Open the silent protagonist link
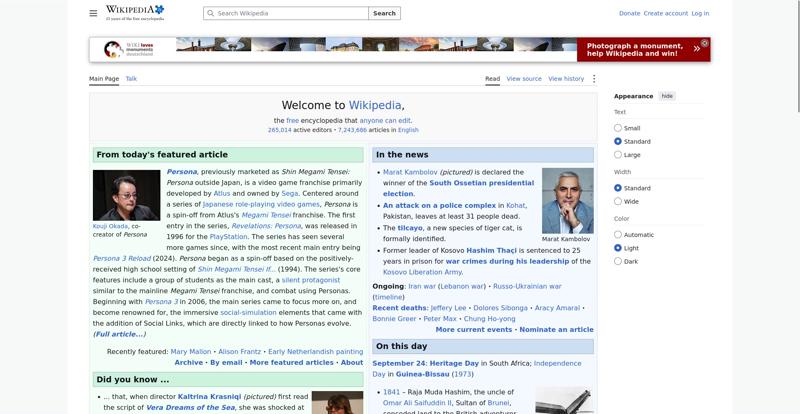Viewport: 800px width, 414px height. tap(311, 280)
